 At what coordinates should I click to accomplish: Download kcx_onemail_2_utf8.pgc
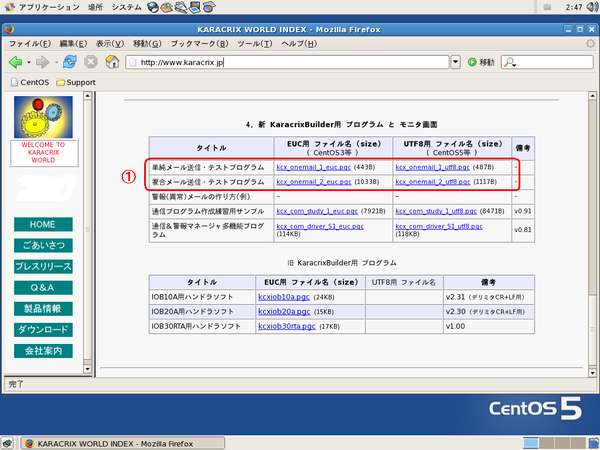[x=433, y=182]
